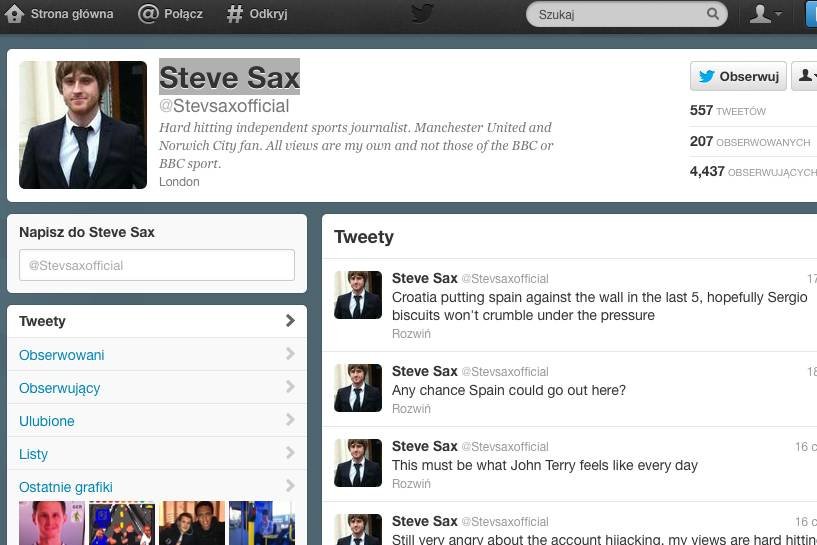Click the chevron on Ostatnie grafiki row
Viewport: 817px width, 545px height.
tap(290, 486)
